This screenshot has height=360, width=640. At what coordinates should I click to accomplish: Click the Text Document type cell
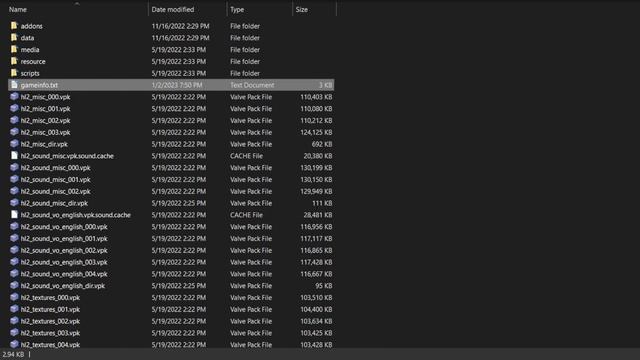[x=252, y=85]
